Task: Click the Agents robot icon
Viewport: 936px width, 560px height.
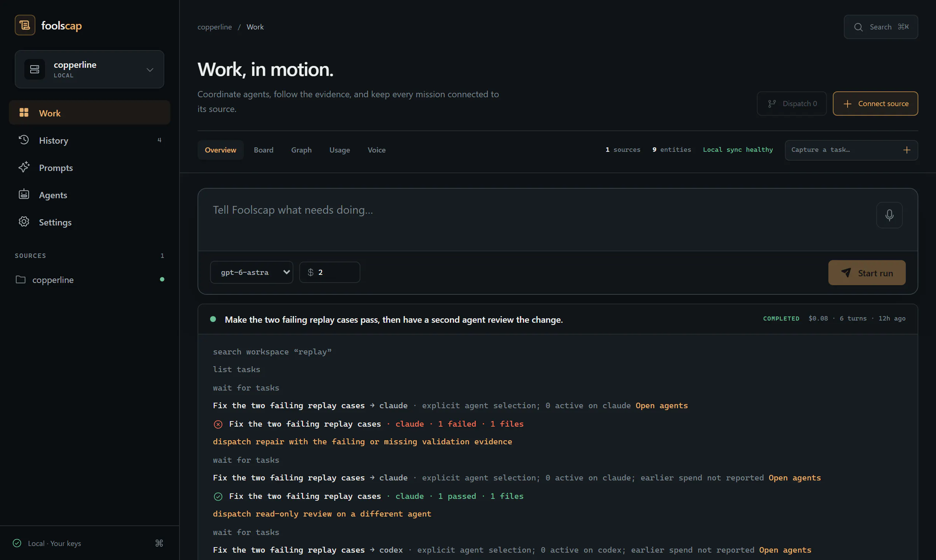Action: tap(24, 194)
